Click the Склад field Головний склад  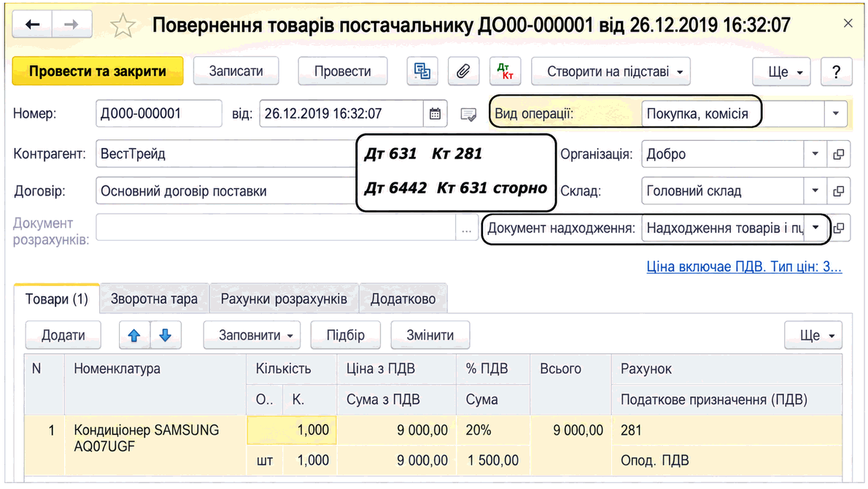click(x=722, y=191)
